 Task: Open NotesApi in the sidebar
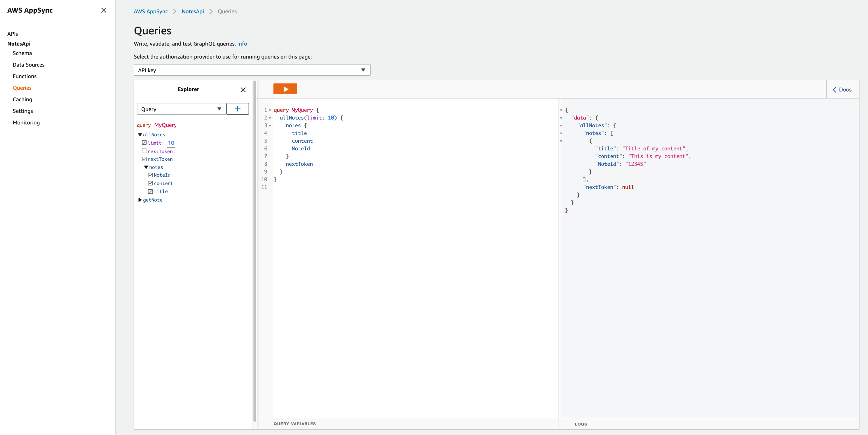click(19, 44)
